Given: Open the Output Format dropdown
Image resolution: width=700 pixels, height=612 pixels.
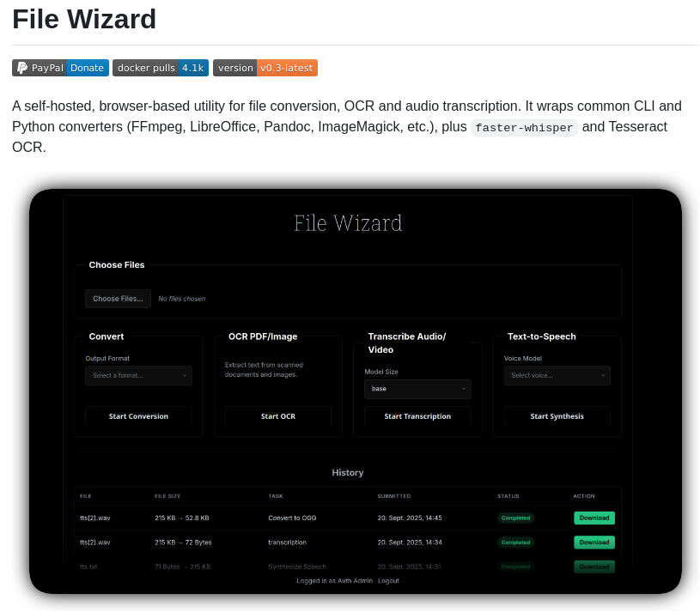Looking at the screenshot, I should coord(138,375).
